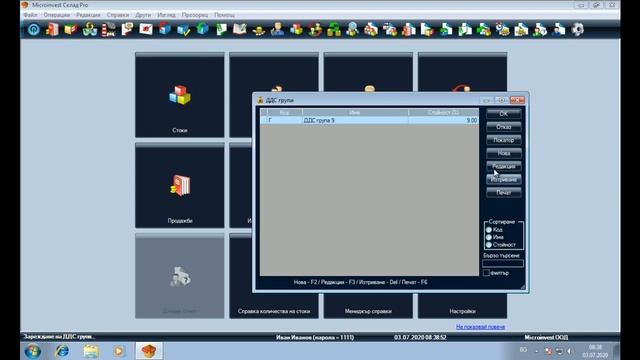Image resolution: width=640 pixels, height=360 pixels.
Task: Open the Изглед menu
Action: pos(167,15)
